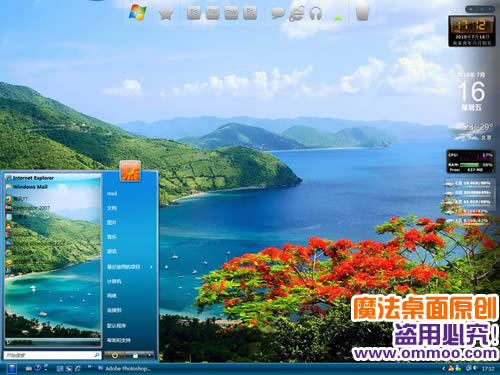
Task: Launch Photoshop from the Ps dock icon
Action: point(194,13)
